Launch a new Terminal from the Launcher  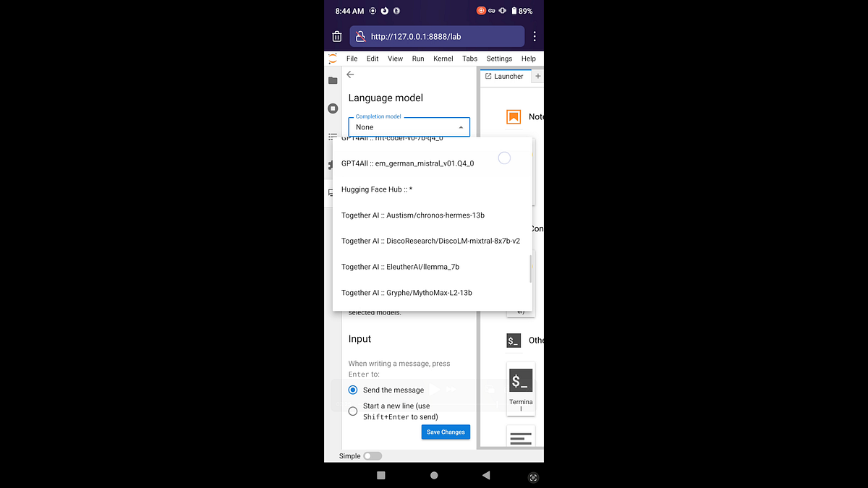520,380
